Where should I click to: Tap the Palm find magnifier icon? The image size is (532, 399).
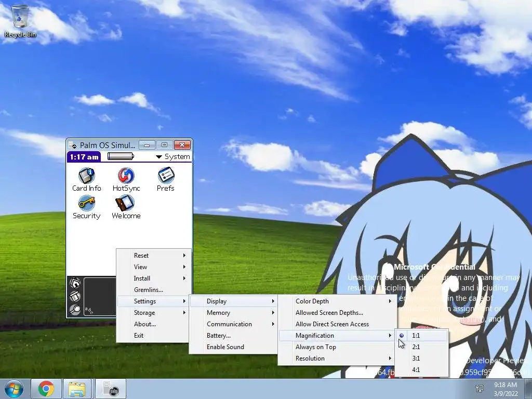coord(75,310)
